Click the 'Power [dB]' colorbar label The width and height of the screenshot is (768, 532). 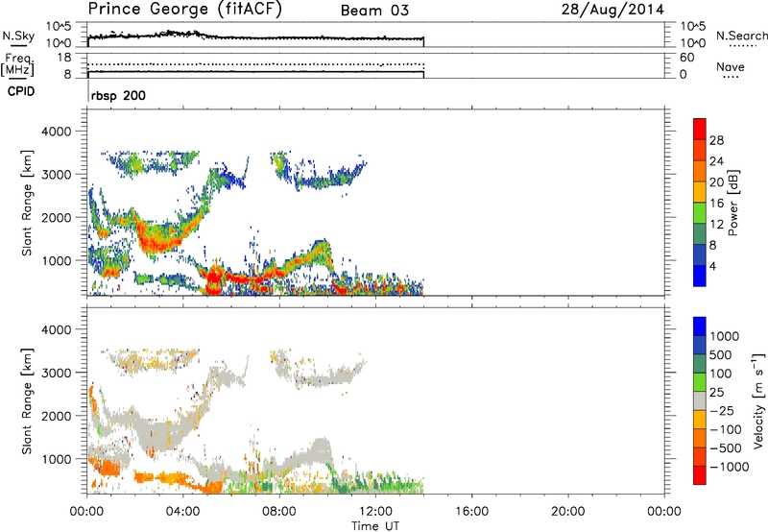[x=733, y=203]
